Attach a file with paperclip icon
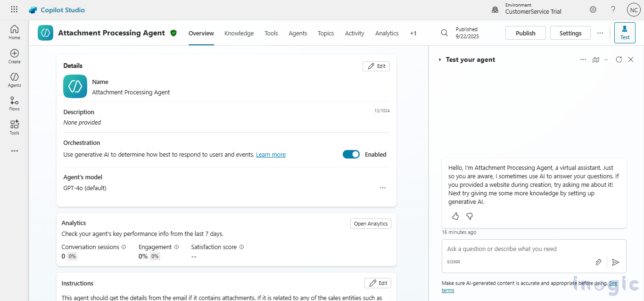This screenshot has width=644, height=301. click(x=598, y=262)
